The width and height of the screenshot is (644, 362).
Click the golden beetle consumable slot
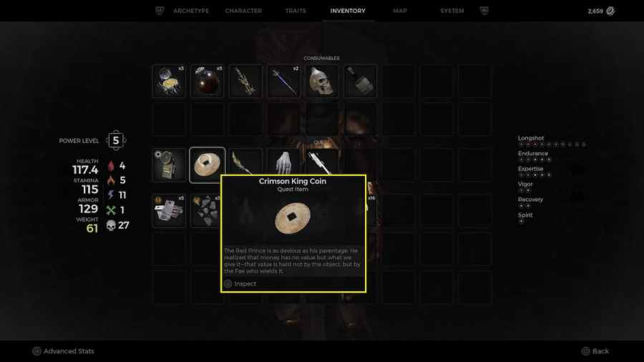(169, 82)
